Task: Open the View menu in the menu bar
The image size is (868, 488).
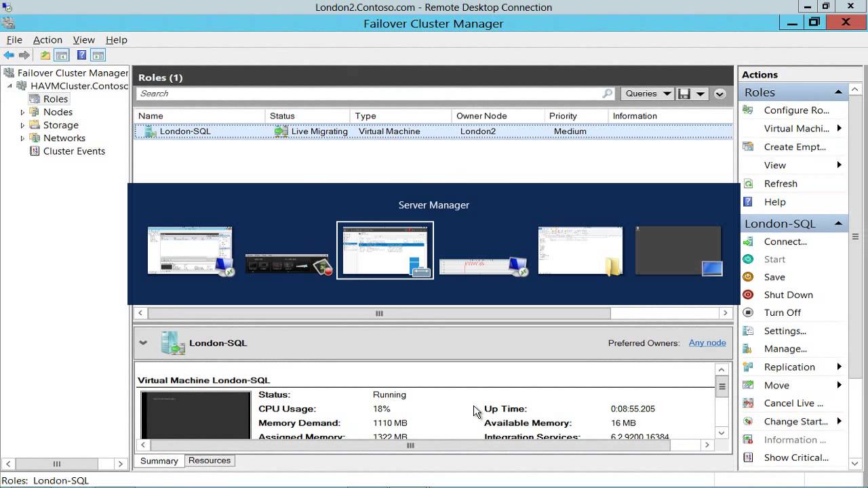Action: pyautogui.click(x=84, y=40)
